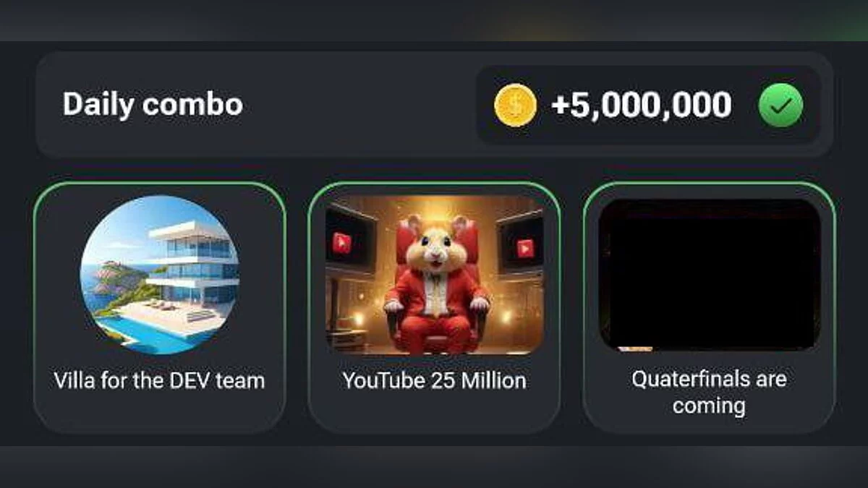Select the hamster YouTube thumbnail image
Viewport: 868px width, 488px height.
(434, 275)
